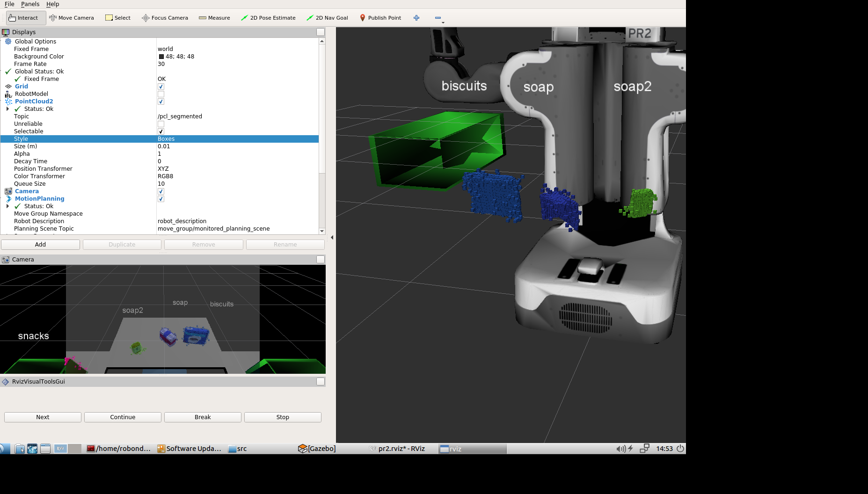Screen dimensions: 868x494
Task: Open the Style Boxes dropdown
Action: point(238,139)
